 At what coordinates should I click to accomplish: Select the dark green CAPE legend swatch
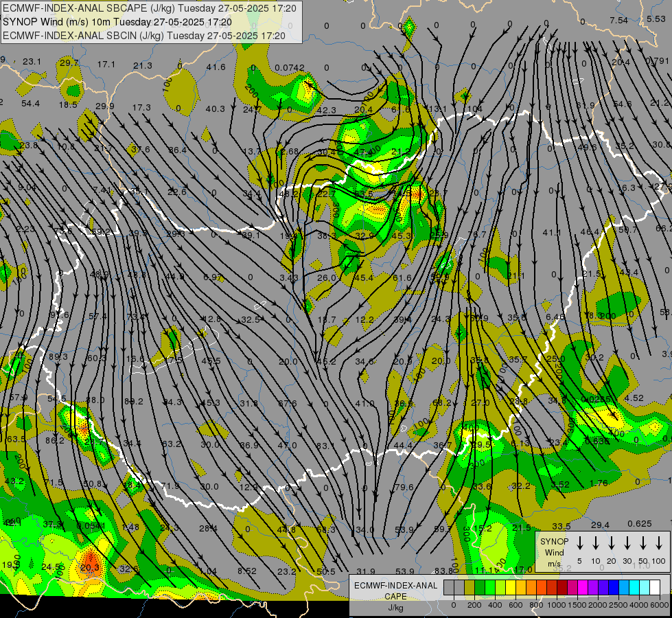(480, 587)
